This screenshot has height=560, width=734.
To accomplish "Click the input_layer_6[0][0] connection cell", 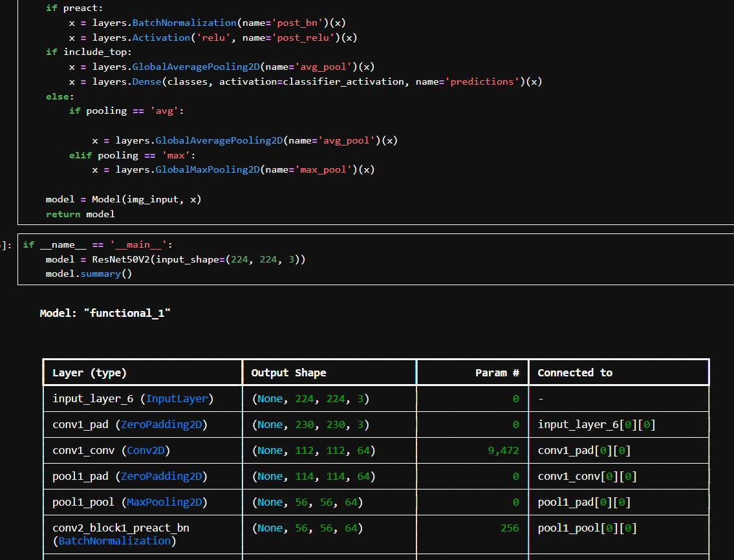I will tap(619, 425).
